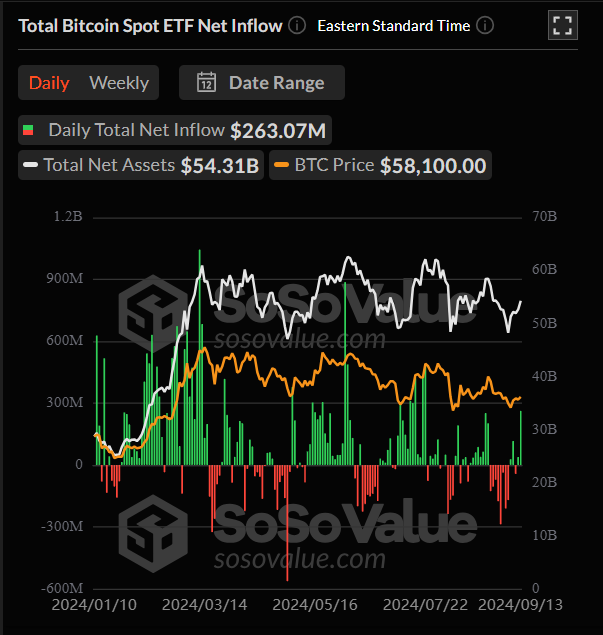
Task: Click the 70B right axis label
Action: [x=545, y=216]
